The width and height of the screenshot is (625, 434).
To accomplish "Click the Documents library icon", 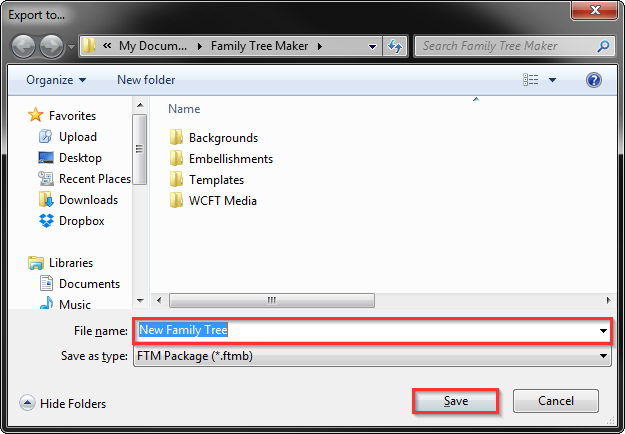I will coord(46,283).
